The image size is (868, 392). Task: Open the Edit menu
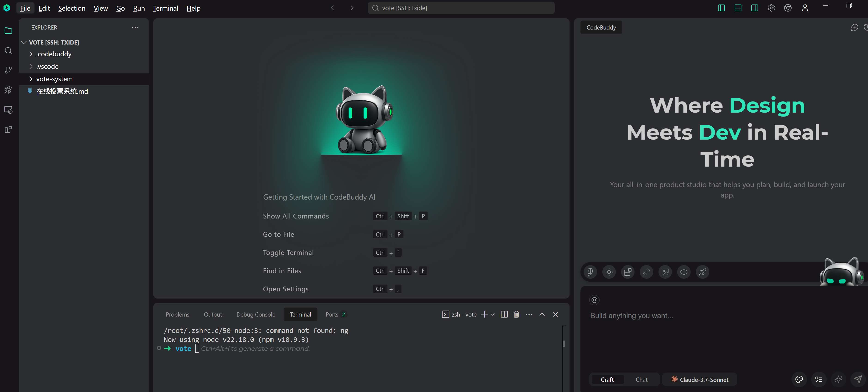44,8
